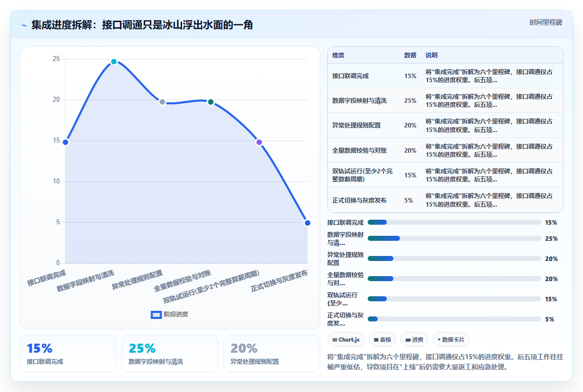Viewport: 583px width, 392px height.
Task: Click the 正式切换与灰度发… progress bar
Action: pos(454,319)
